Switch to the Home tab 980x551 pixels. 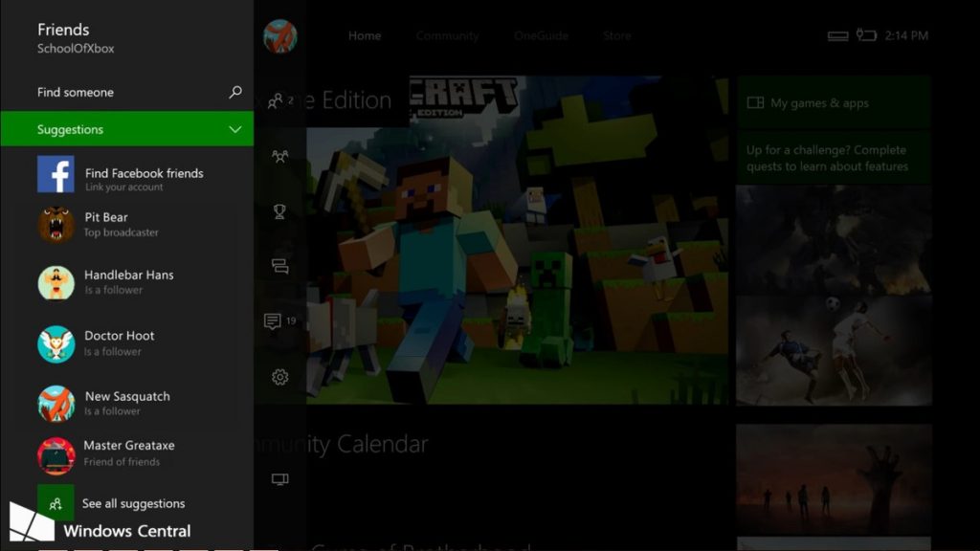click(365, 35)
